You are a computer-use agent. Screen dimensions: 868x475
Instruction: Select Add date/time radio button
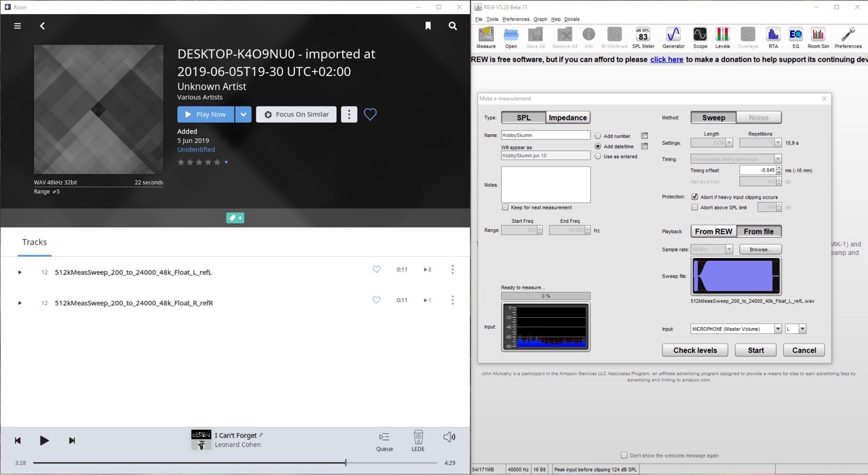[598, 146]
